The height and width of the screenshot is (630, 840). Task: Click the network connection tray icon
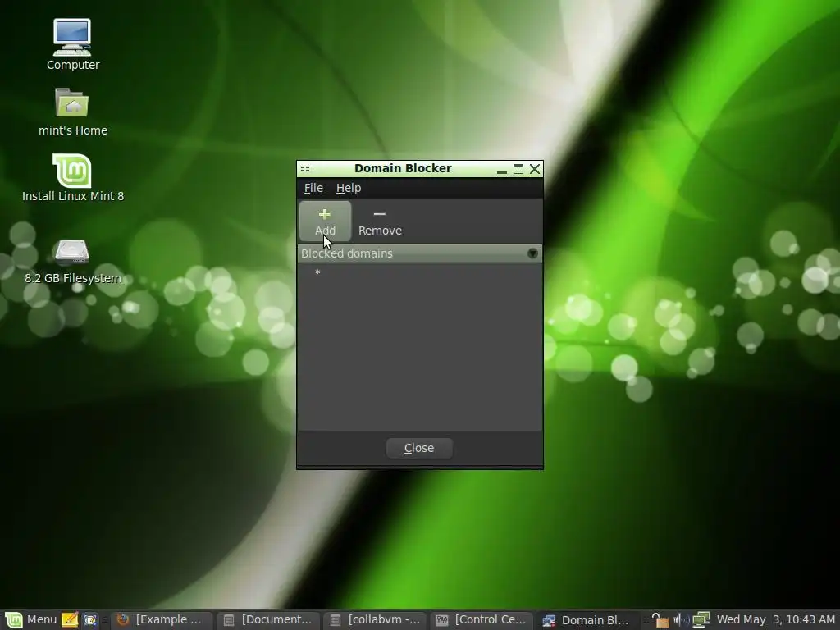pos(701,620)
